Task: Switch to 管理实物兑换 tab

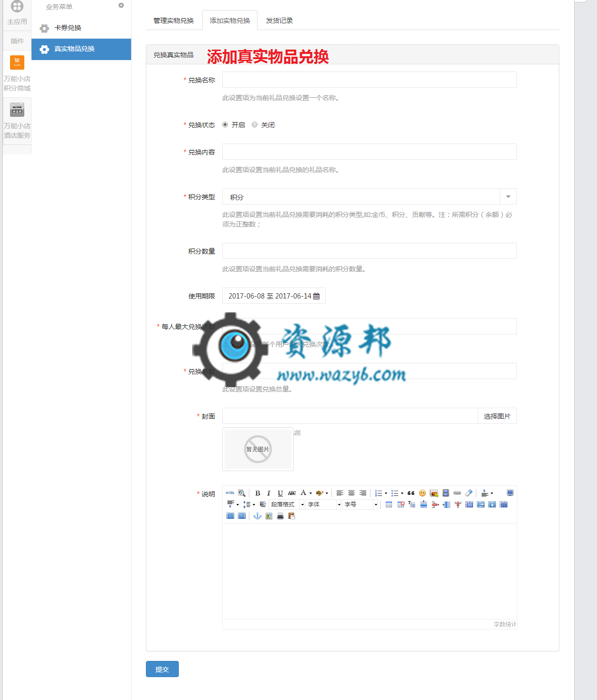Action: click(174, 21)
